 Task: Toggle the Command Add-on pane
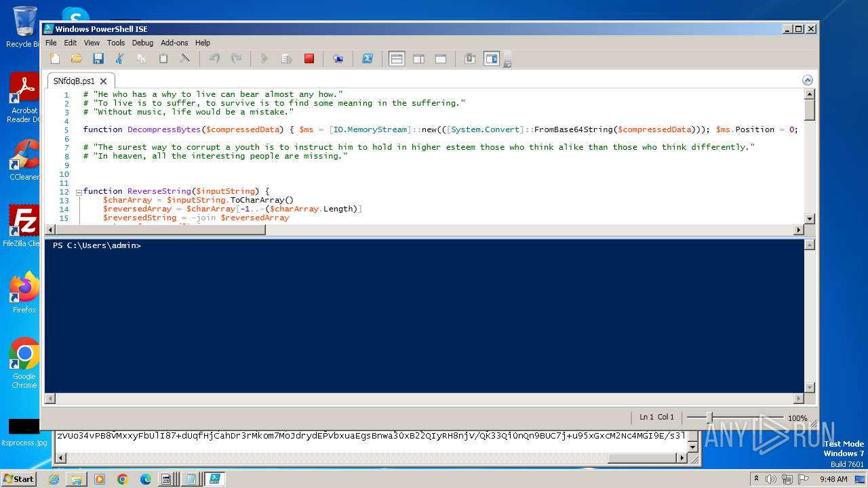tap(492, 59)
